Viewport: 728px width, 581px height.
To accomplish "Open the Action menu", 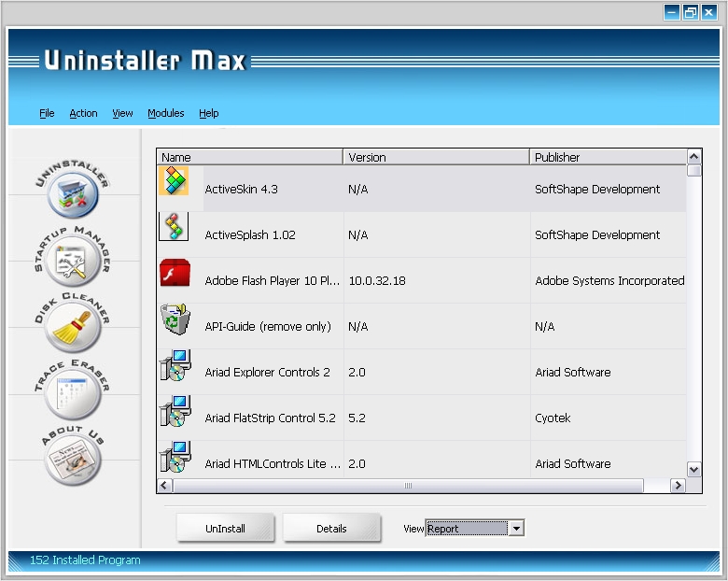I will point(84,113).
